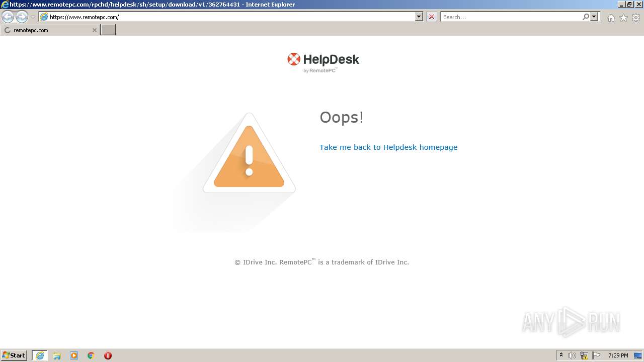644x362 pixels.
Task: Click the 7:29 PM clock
Action: [x=618, y=355]
